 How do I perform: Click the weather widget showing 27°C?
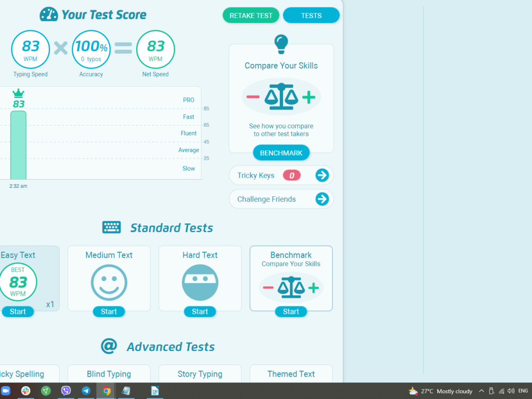tap(440, 391)
